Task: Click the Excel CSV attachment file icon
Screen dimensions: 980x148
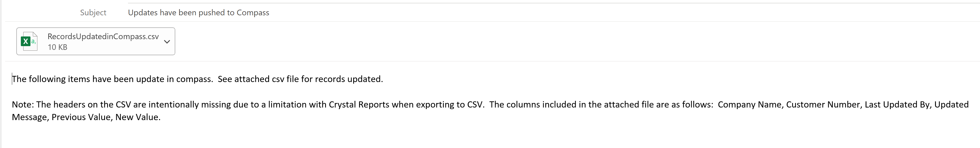Action: click(x=29, y=41)
